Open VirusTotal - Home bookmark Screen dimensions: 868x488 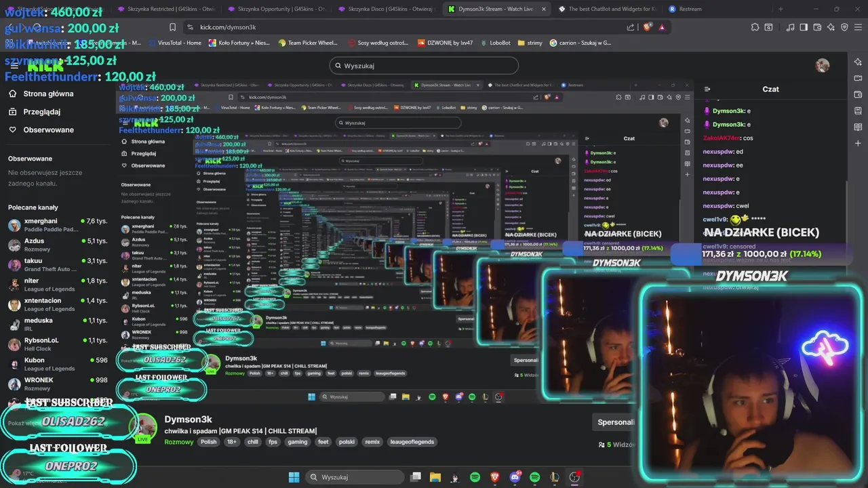[x=174, y=43]
